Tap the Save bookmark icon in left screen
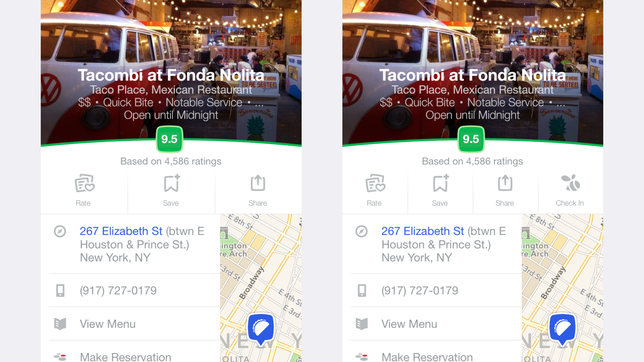Image resolution: width=644 pixels, height=362 pixels. (x=172, y=183)
